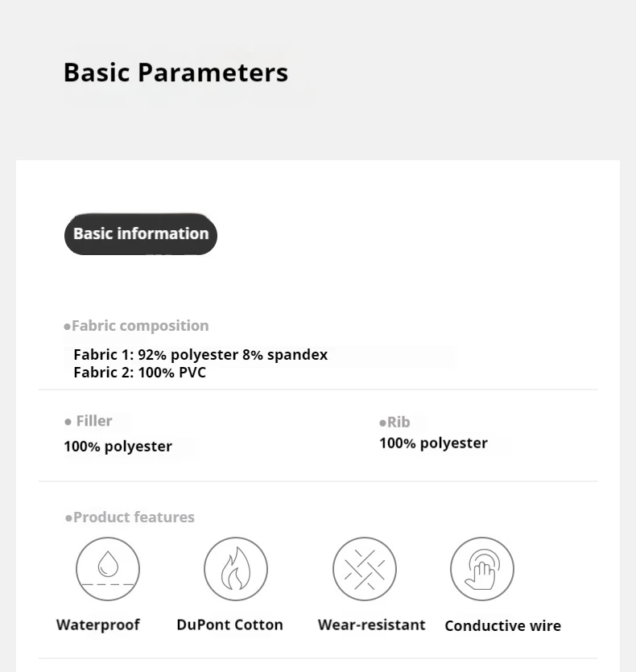636x672 pixels.
Task: Click the Conductive wire text label
Action: (x=502, y=625)
